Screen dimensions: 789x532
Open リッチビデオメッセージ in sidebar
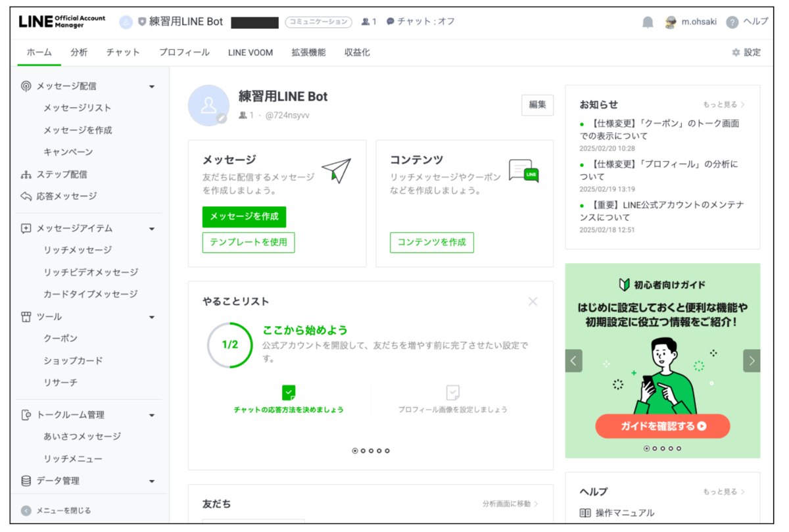point(91,273)
